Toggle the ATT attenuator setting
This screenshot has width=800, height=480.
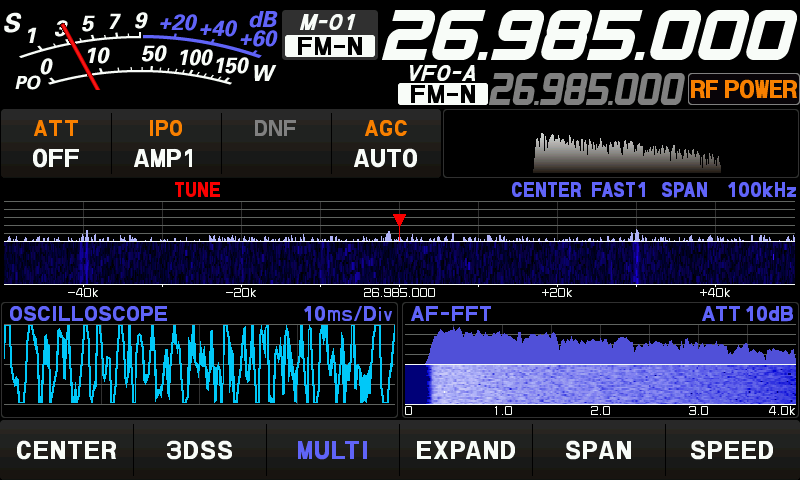click(x=56, y=144)
